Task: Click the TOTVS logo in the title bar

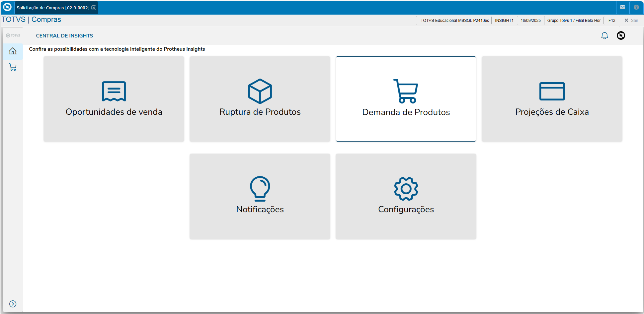Action: pos(7,7)
